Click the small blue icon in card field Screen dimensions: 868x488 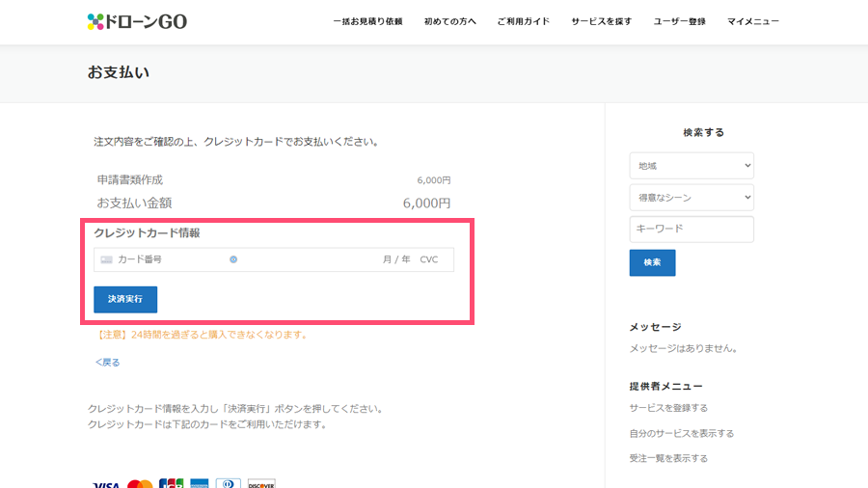point(233,259)
